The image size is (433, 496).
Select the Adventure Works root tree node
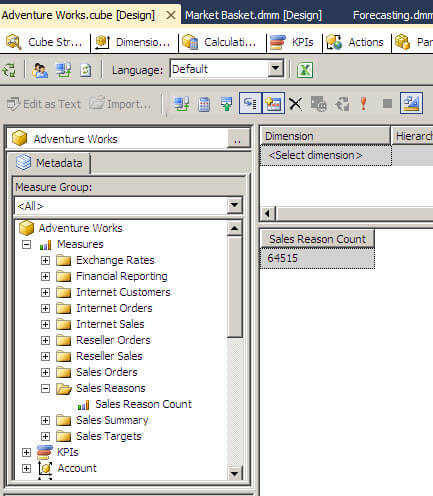pos(80,228)
